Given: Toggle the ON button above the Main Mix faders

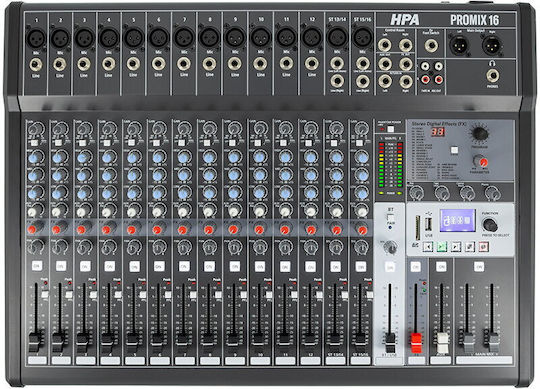Looking at the screenshot, I should 479,266.
